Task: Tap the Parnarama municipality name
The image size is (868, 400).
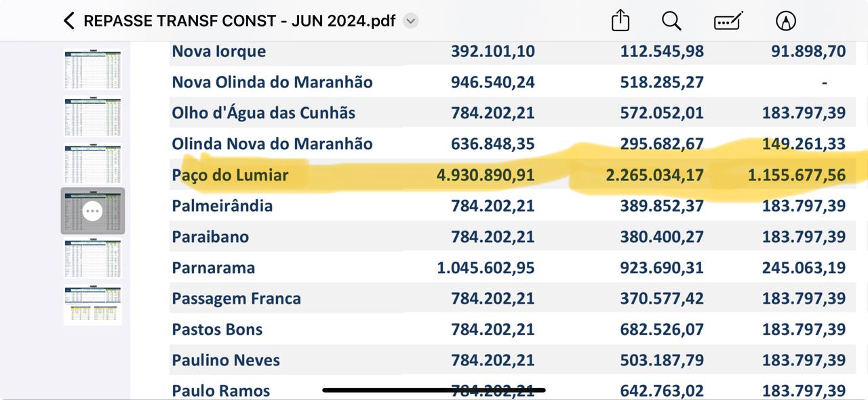Action: click(214, 268)
